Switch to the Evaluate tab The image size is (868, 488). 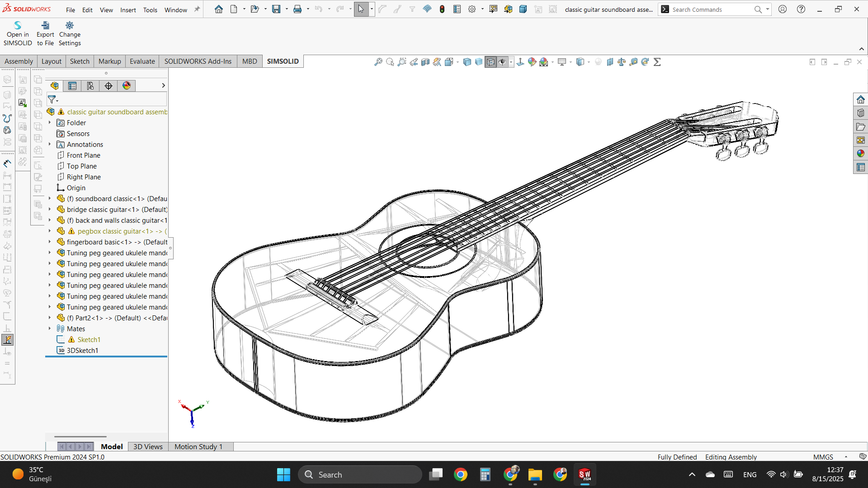point(142,61)
